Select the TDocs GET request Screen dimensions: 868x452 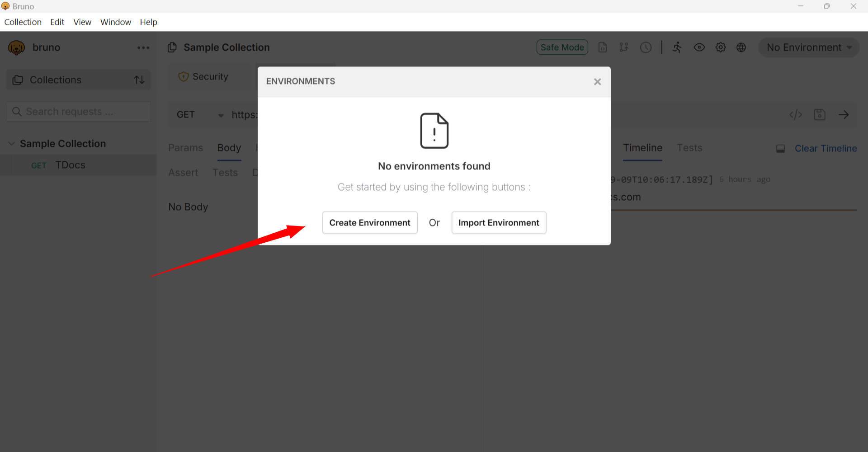pos(78,165)
